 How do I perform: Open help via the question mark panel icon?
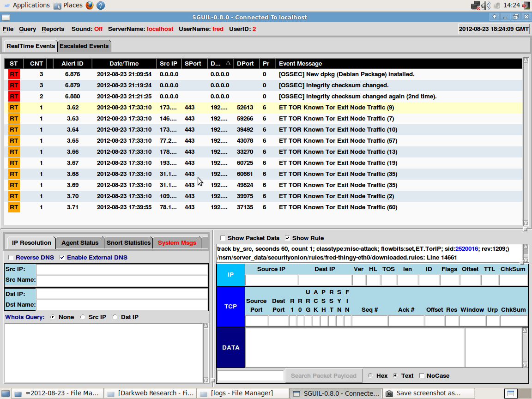pyautogui.click(x=101, y=6)
